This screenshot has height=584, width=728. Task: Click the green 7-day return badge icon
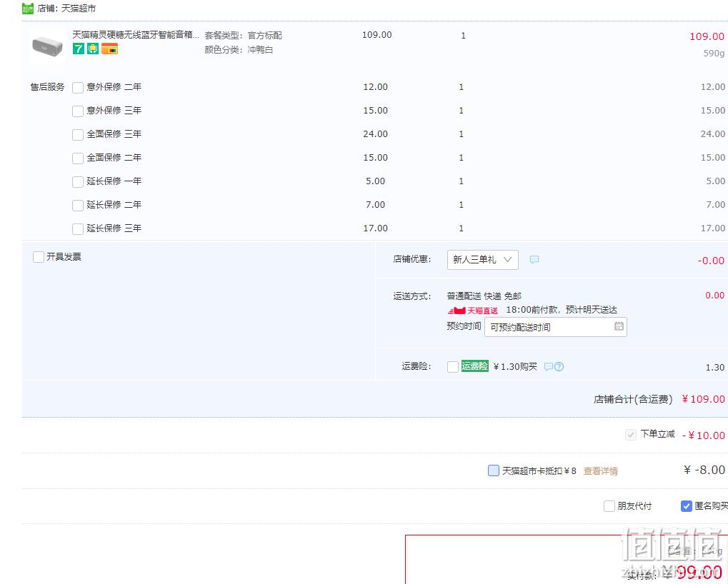(x=79, y=49)
